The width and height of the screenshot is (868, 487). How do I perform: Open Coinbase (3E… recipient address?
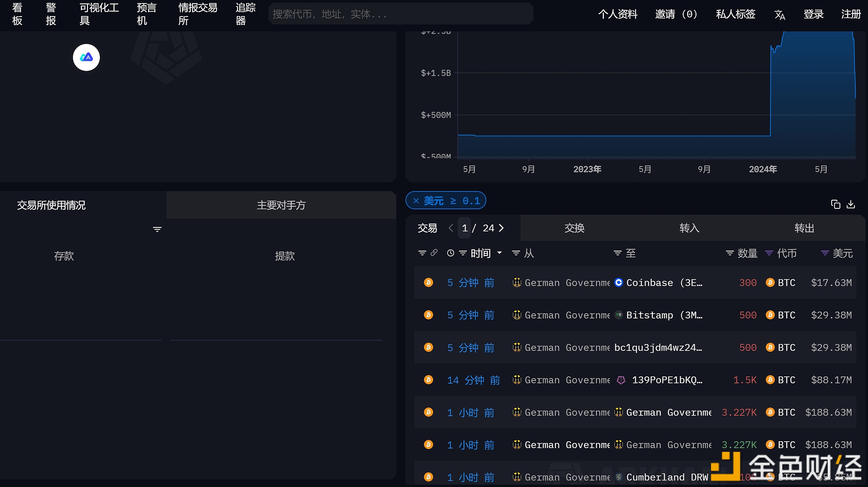(x=664, y=283)
